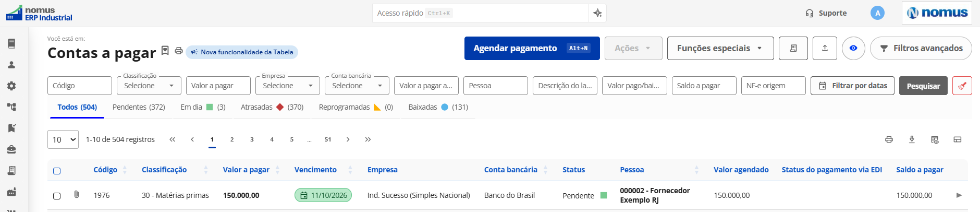Check the checkbox for row 1976
The height and width of the screenshot is (212, 980).
[x=57, y=196]
